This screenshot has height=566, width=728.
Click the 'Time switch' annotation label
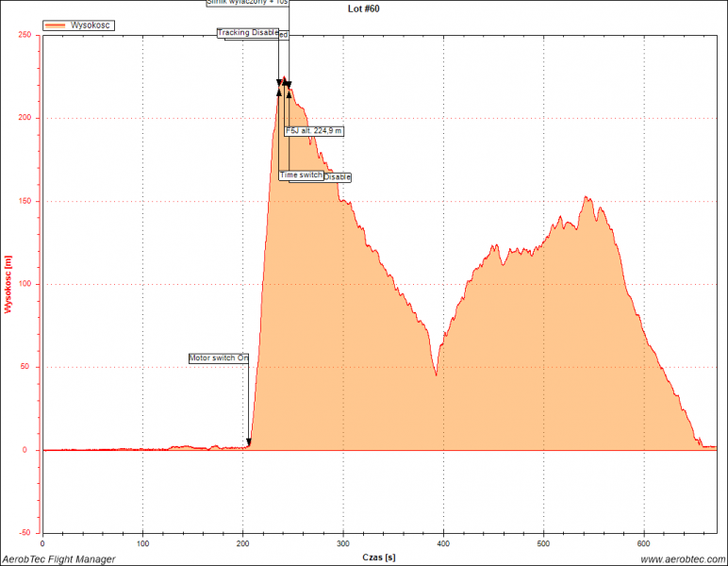tap(301, 175)
